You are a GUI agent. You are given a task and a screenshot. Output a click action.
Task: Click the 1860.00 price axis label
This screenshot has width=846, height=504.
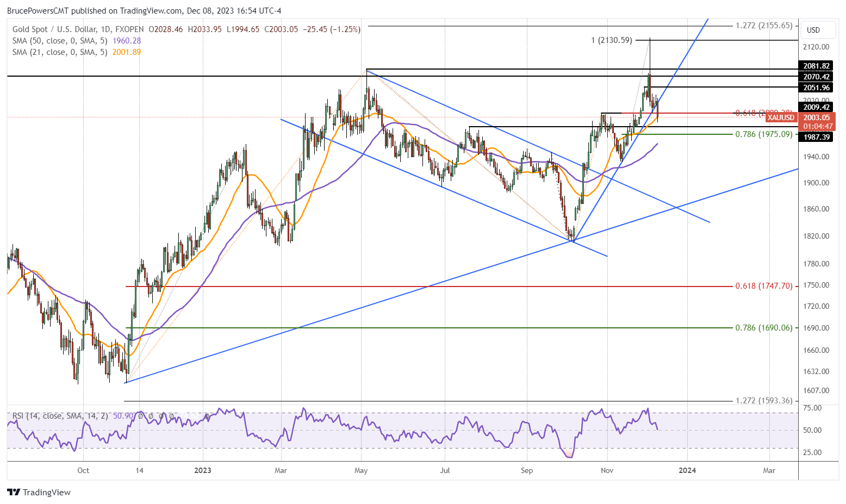tap(816, 209)
